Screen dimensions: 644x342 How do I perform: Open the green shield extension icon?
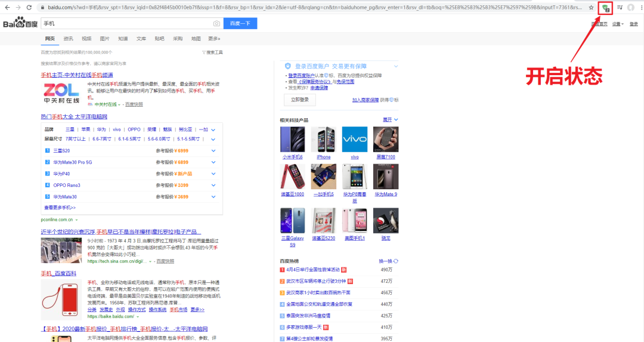coord(605,7)
